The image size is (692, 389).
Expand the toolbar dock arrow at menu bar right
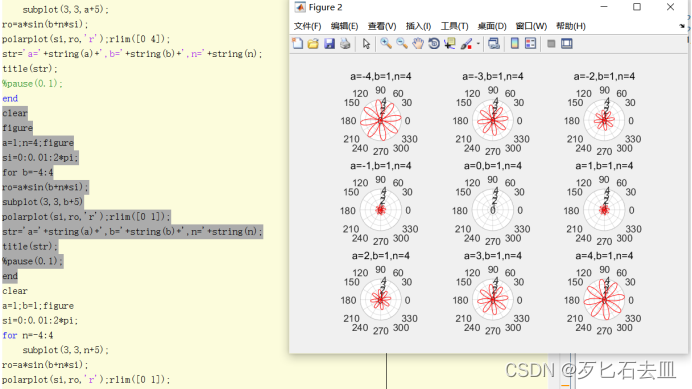[x=682, y=26]
